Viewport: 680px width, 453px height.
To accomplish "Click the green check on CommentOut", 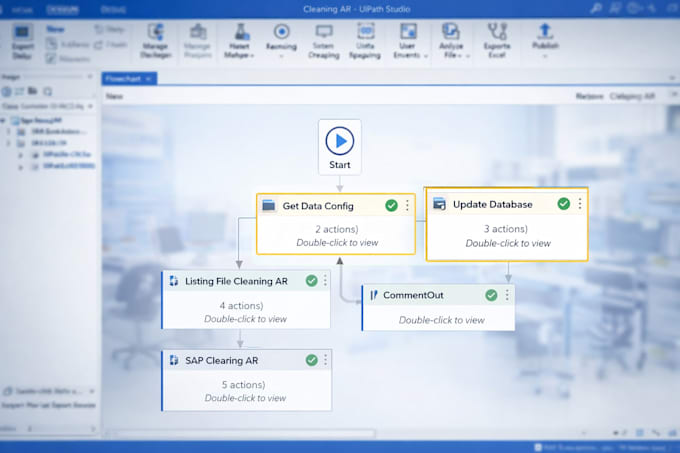I will tap(491, 295).
